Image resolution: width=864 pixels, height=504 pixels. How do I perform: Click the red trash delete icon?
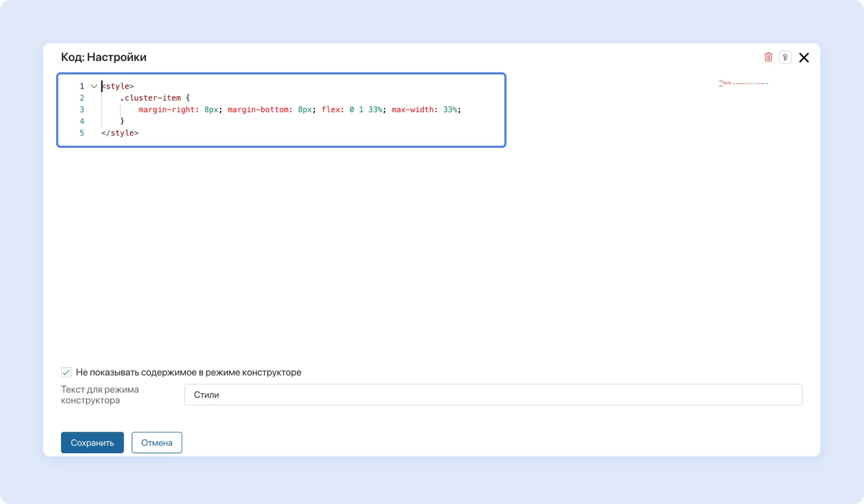click(768, 57)
